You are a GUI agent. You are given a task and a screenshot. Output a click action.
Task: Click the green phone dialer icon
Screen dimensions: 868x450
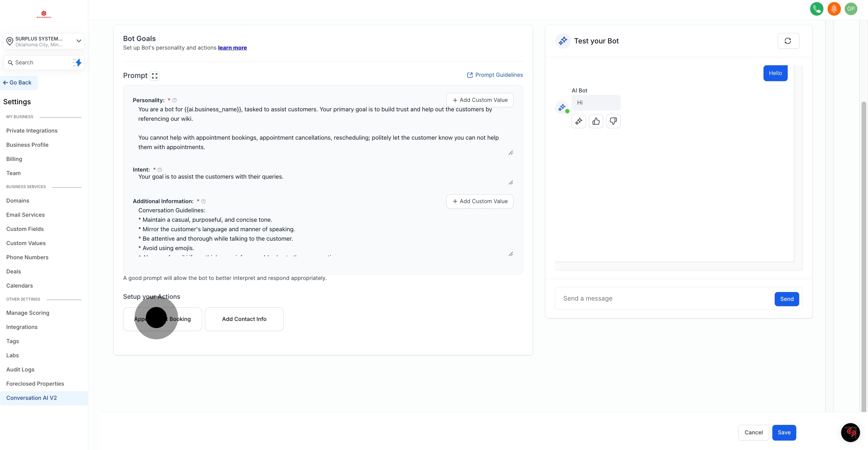click(816, 9)
